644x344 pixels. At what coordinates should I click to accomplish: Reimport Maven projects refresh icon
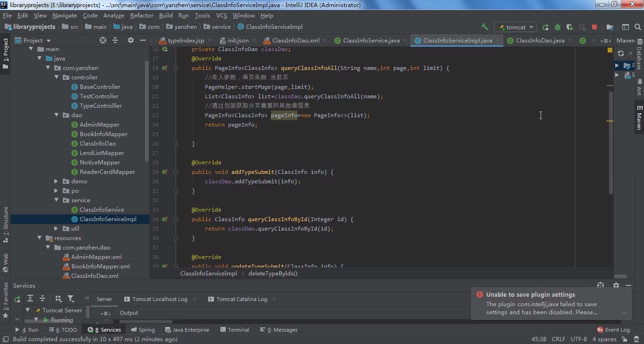[x=621, y=53]
